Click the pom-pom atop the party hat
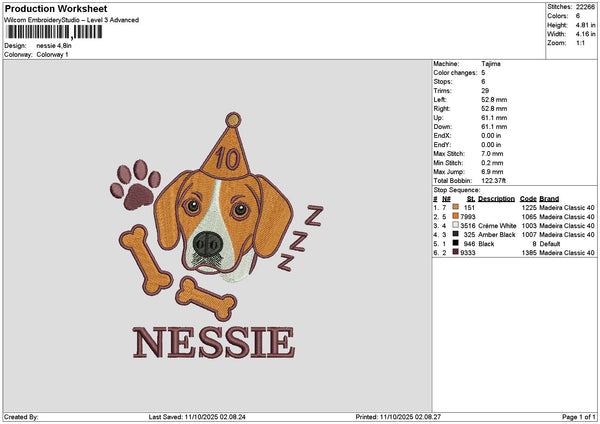The height and width of the screenshot is (424, 600). [x=233, y=120]
